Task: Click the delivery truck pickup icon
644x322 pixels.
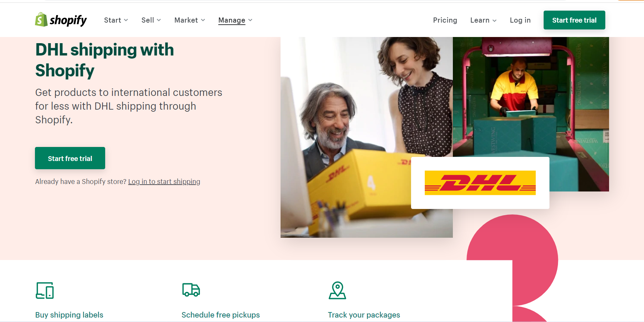Action: [x=191, y=290]
